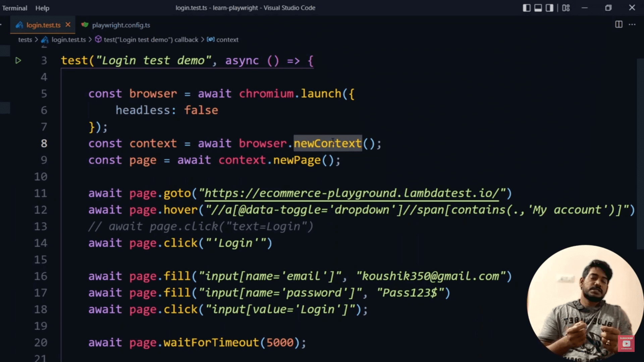This screenshot has height=362, width=644.
Task: Click the Playwright test beaker icon on login.test.ts tab
Action: tap(19, 25)
